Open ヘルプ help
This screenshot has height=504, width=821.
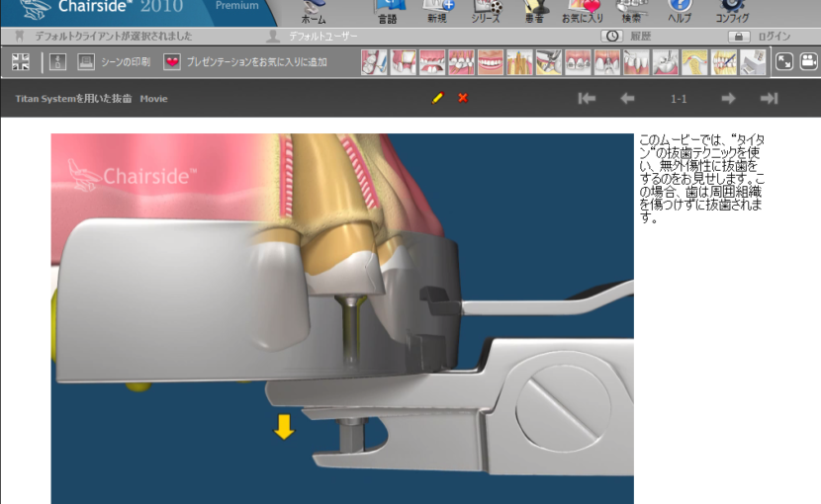tap(680, 12)
